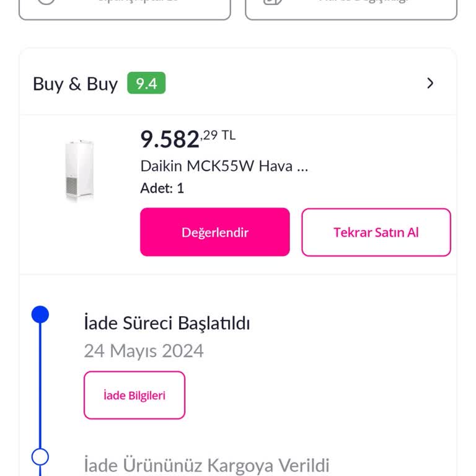Viewport: 476px width, 476px height.
Task: Open the Daikin MCK55W Hava product title
Action: click(x=224, y=165)
